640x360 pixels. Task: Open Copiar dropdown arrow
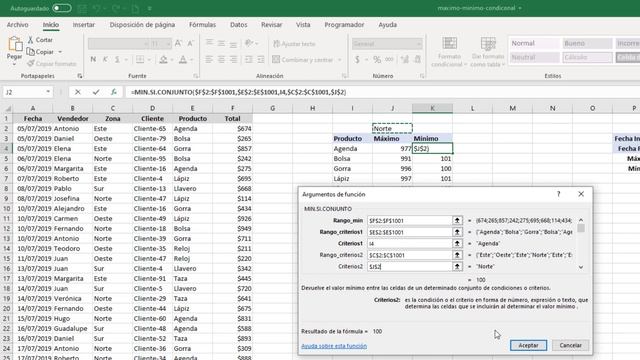coord(60,52)
